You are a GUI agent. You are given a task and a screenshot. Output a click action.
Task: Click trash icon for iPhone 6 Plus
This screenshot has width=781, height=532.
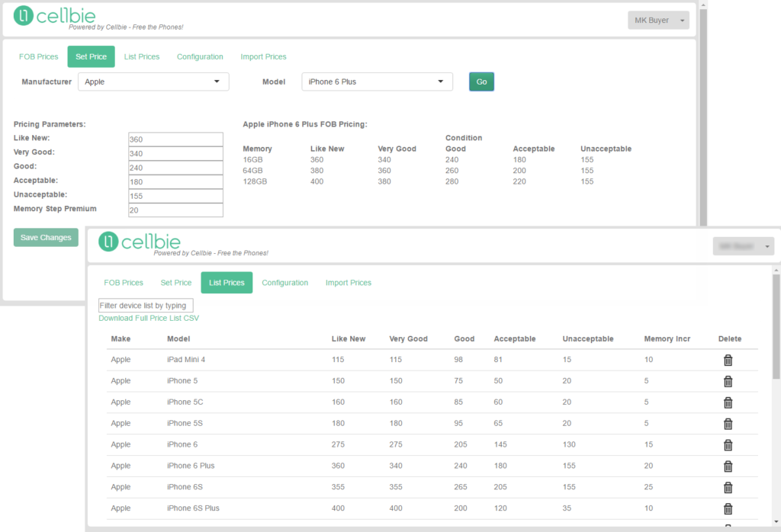click(x=728, y=466)
